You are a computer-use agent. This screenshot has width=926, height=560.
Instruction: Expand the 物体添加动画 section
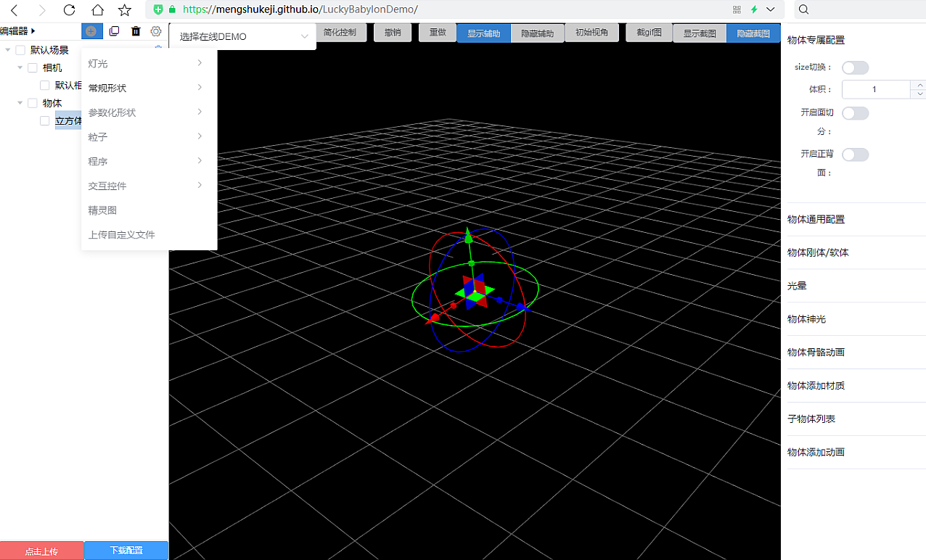[x=856, y=452]
